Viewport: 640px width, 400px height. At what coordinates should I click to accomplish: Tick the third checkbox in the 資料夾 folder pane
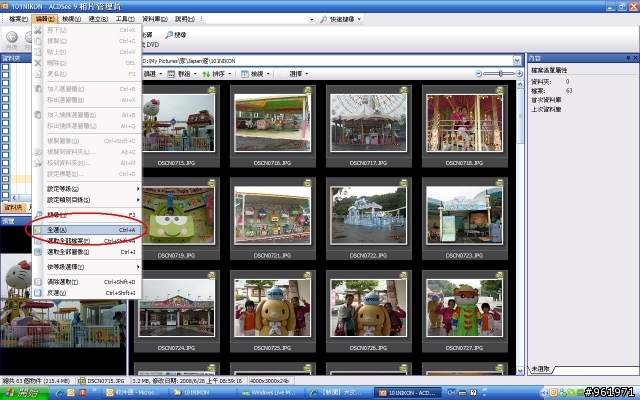tap(5, 83)
